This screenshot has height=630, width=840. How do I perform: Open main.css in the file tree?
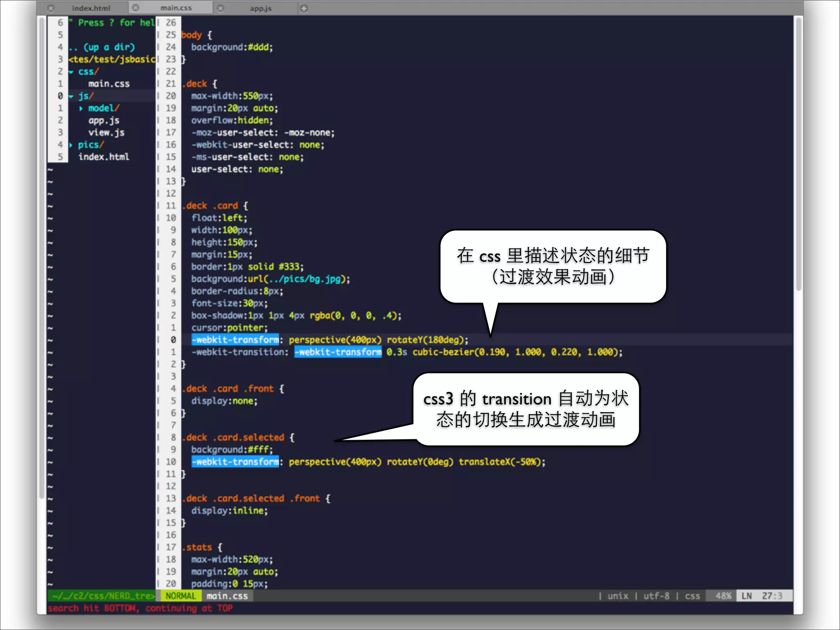(109, 84)
